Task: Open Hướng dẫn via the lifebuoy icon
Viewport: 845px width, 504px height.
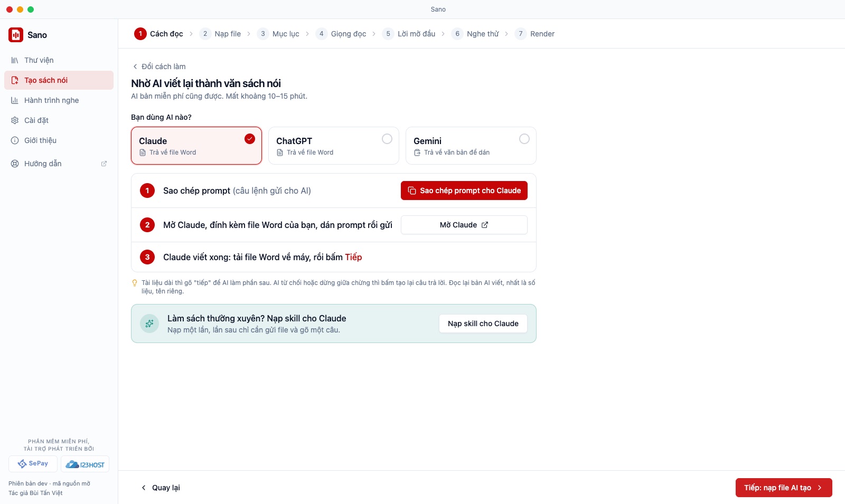Action: pyautogui.click(x=15, y=164)
